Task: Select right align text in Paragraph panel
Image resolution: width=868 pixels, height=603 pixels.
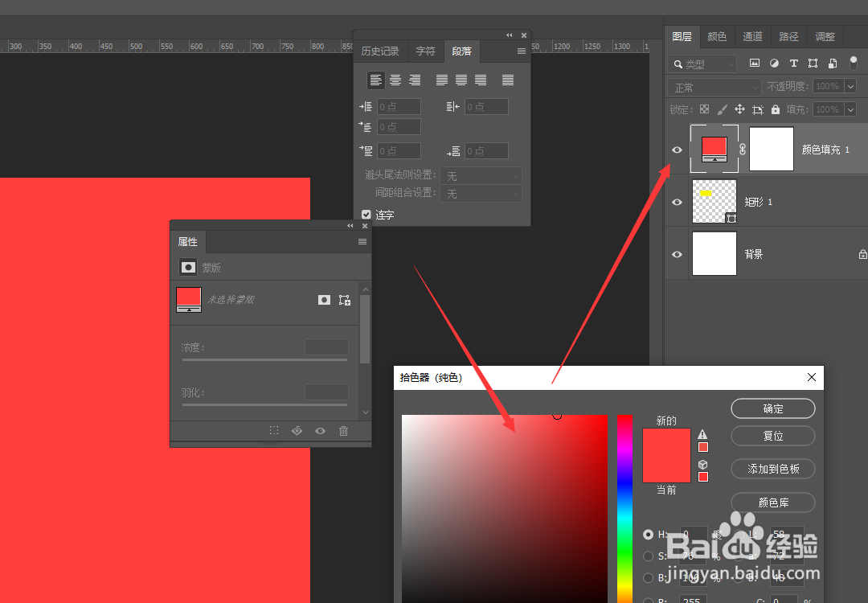Action: [x=415, y=80]
